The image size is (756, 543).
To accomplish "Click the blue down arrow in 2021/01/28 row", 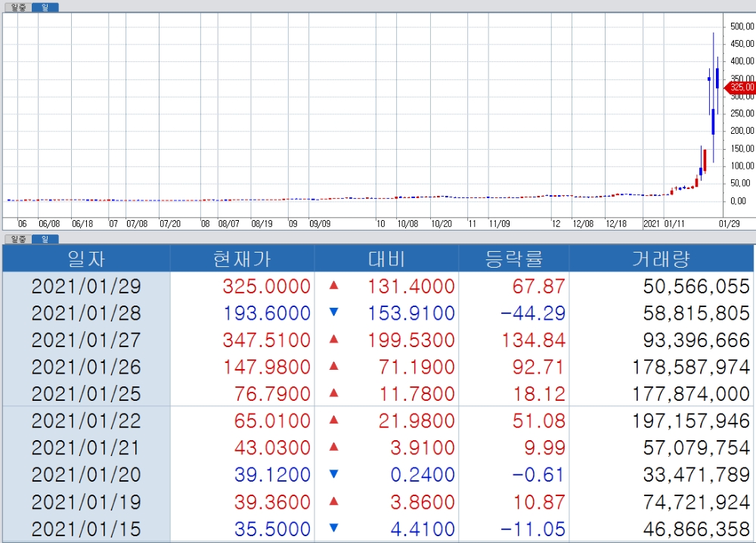I will pyautogui.click(x=334, y=313).
